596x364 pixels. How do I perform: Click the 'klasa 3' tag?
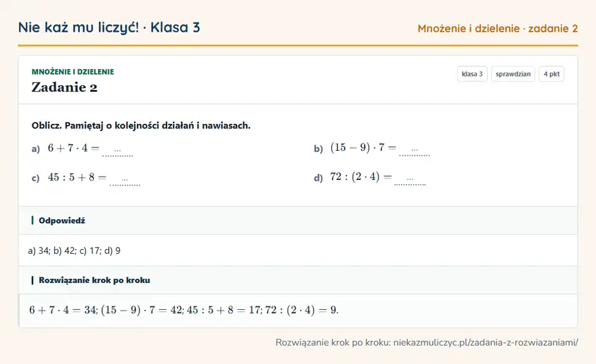point(472,74)
